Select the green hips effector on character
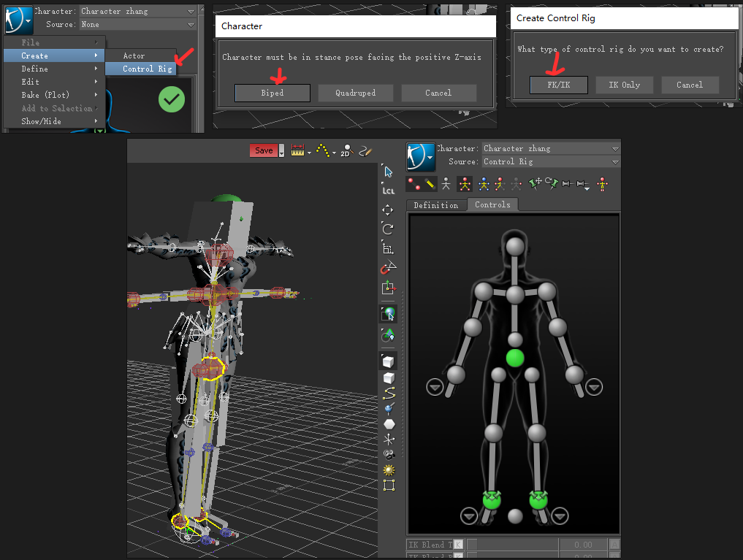This screenshot has width=743, height=560. click(x=516, y=358)
